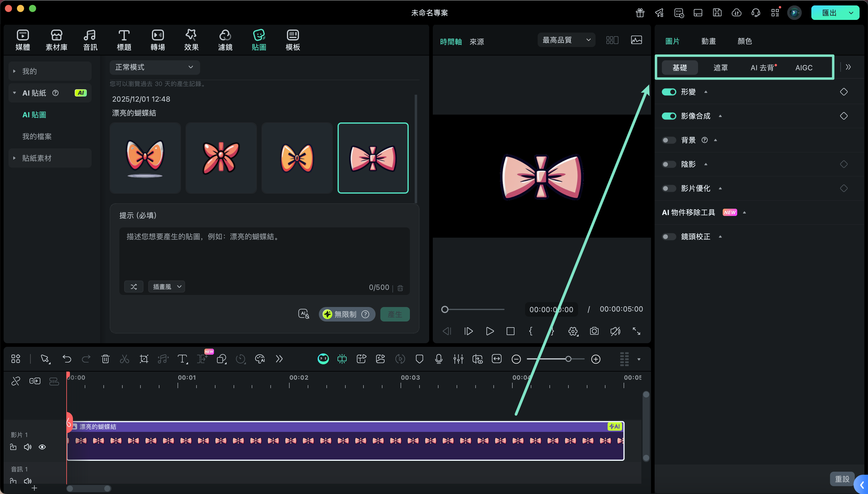
Task: Open the 正常模式 mode dropdown
Action: (154, 67)
